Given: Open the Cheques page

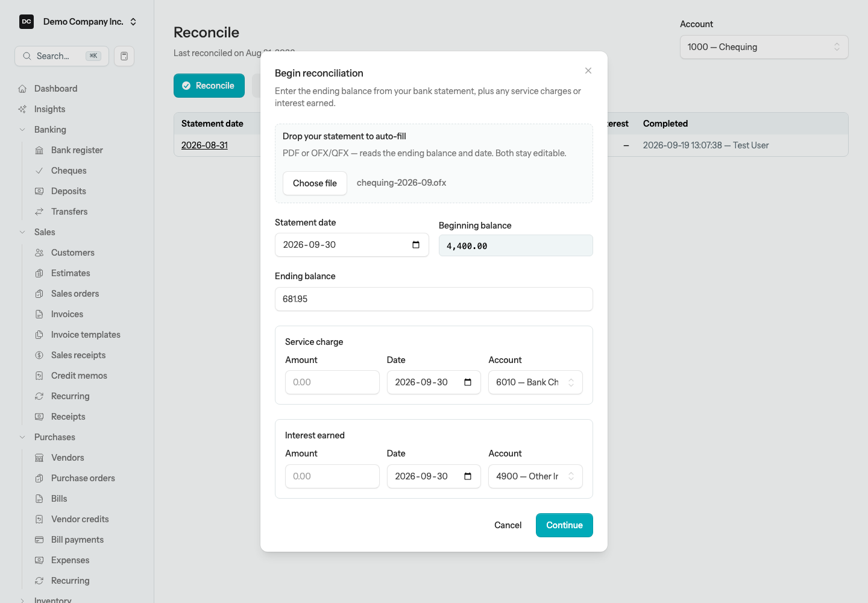Looking at the screenshot, I should coord(69,171).
